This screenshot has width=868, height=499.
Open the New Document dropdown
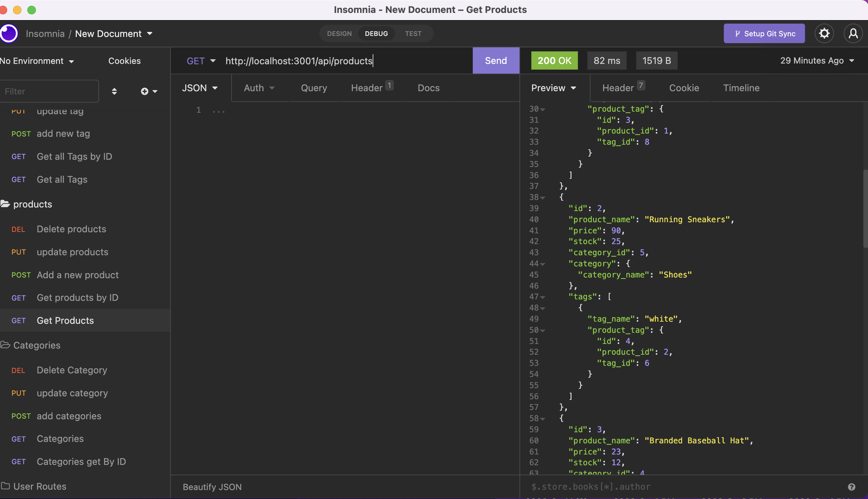tap(114, 34)
